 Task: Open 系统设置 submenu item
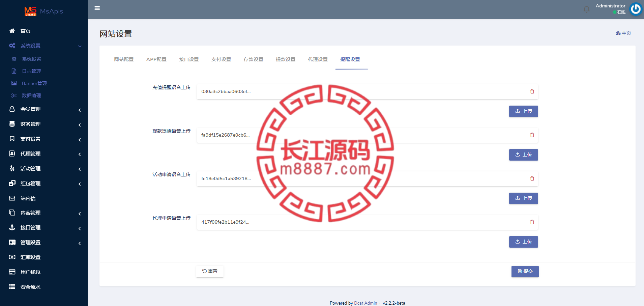(32, 59)
